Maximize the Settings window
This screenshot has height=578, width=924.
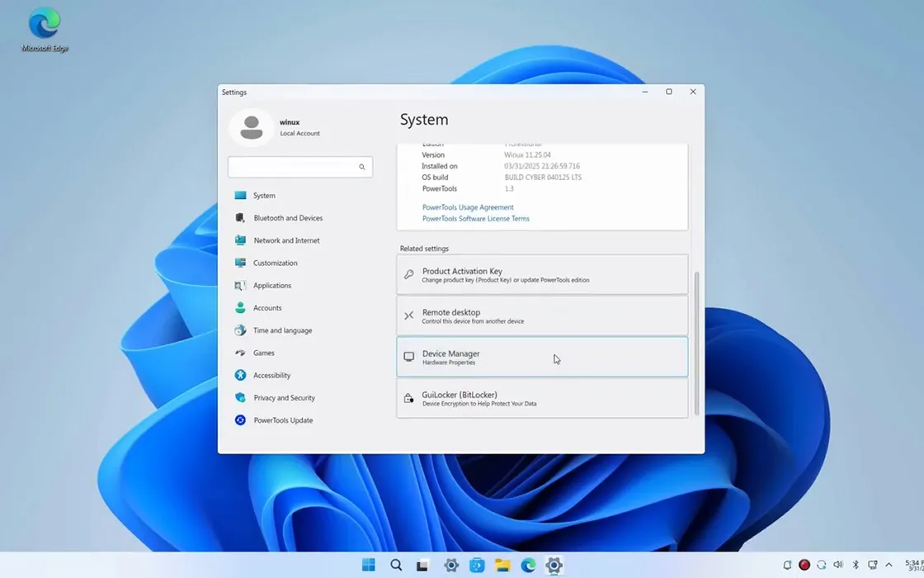[x=669, y=92]
